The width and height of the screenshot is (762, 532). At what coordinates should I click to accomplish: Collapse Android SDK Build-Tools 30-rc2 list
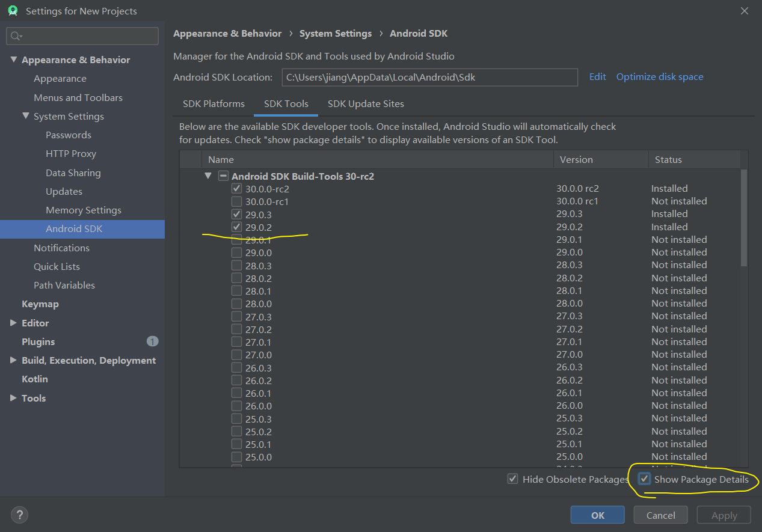[207, 176]
